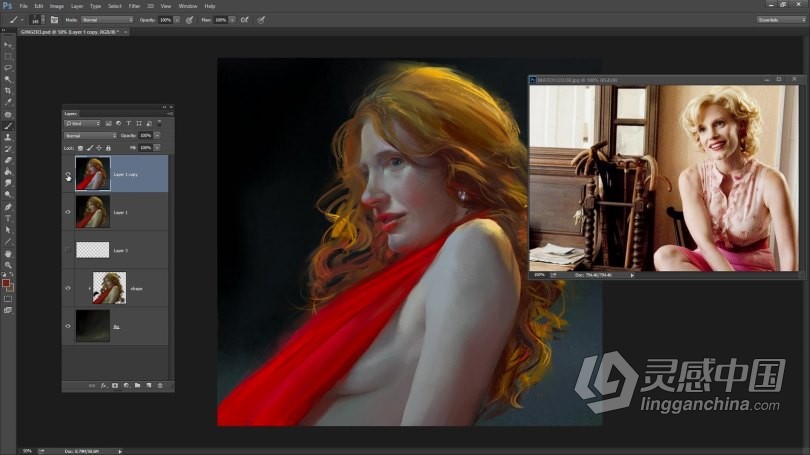Image resolution: width=810 pixels, height=455 pixels.
Task: Select the Brush tool in toolbox
Action: pyautogui.click(x=8, y=126)
